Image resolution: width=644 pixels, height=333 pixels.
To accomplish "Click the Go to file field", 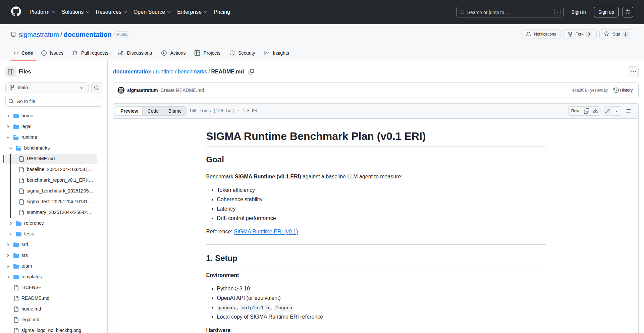I will pyautogui.click(x=53, y=101).
